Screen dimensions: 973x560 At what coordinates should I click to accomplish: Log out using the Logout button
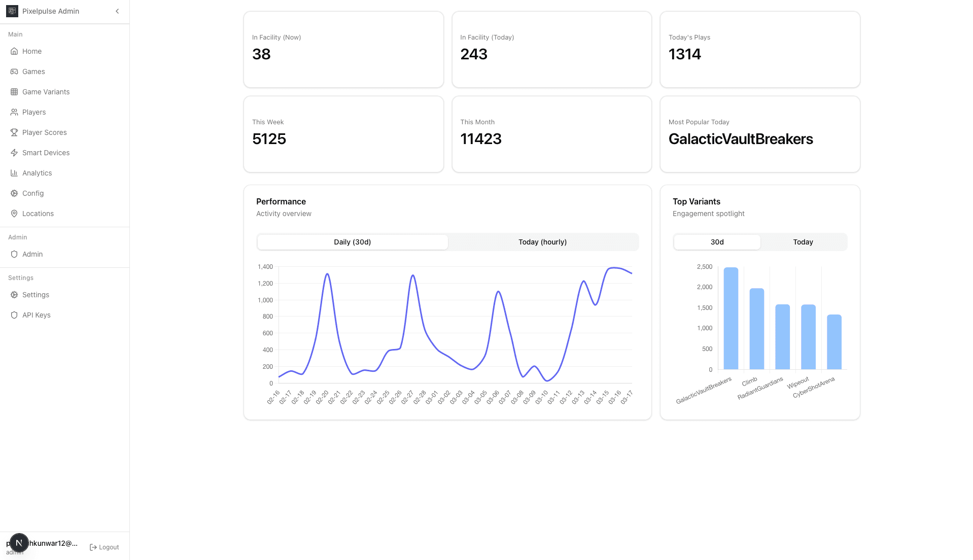[x=105, y=547]
